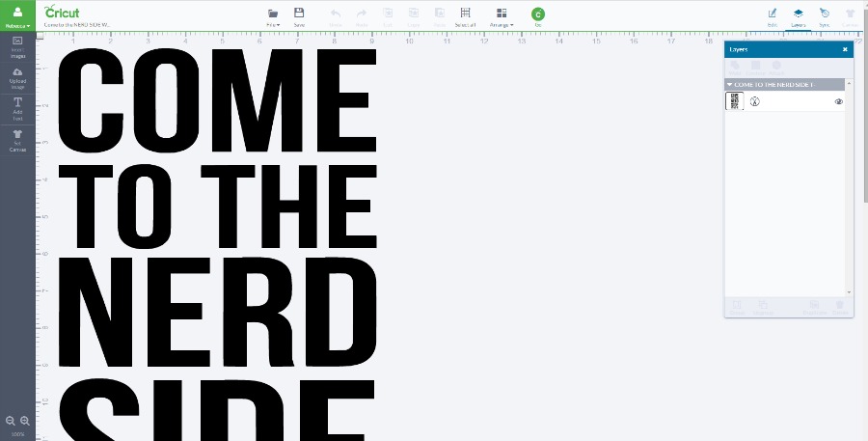This screenshot has height=441, width=868.
Task: Open the File dropdown menu
Action: pyautogui.click(x=273, y=17)
